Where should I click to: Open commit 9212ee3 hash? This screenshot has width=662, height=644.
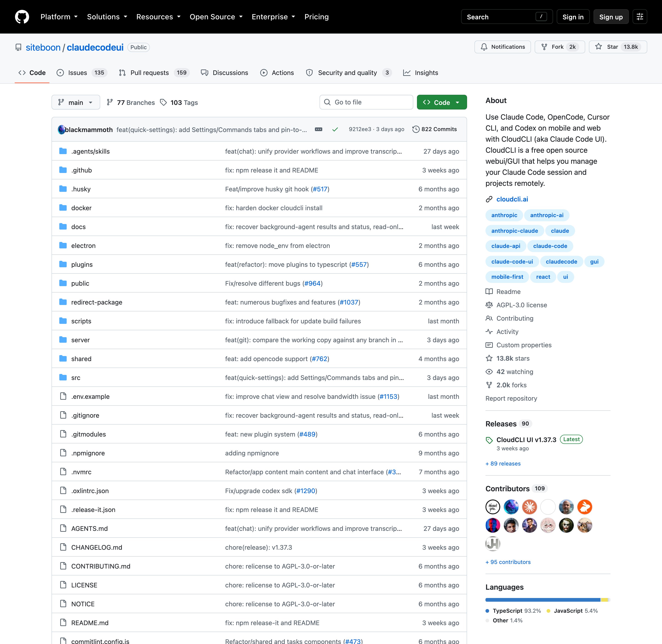click(x=360, y=129)
